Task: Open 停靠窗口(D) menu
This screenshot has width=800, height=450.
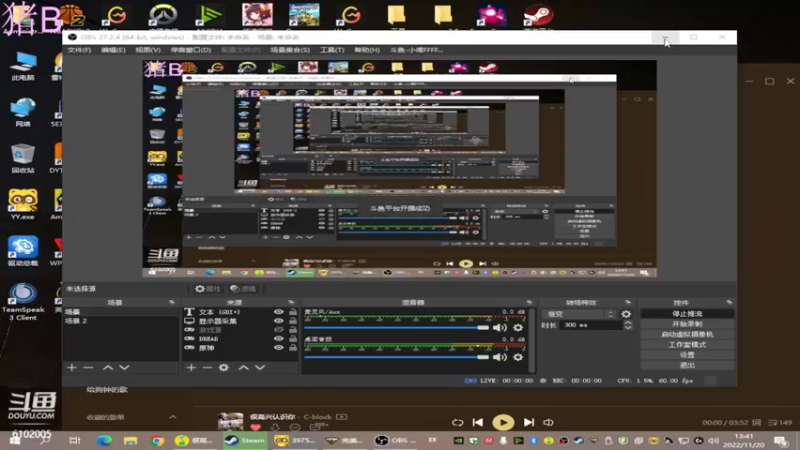Action: click(x=191, y=50)
